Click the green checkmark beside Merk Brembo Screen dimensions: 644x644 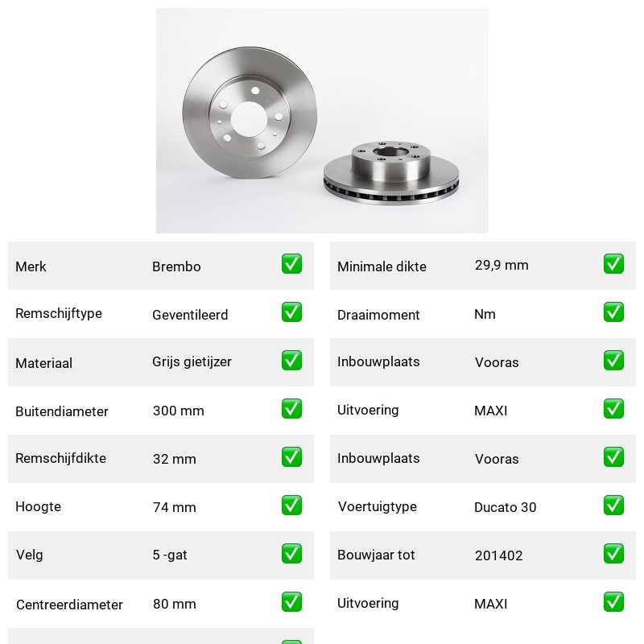[291, 264]
